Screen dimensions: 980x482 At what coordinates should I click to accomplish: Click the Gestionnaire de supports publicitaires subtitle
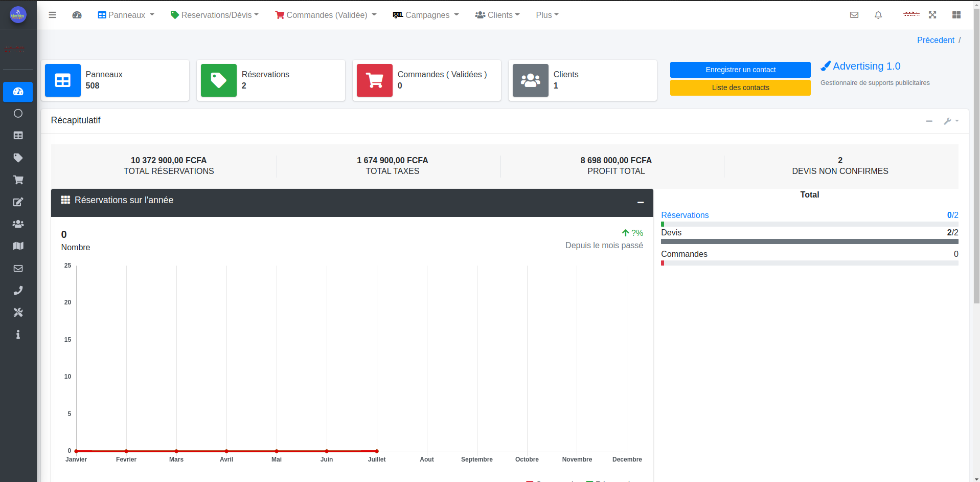coord(875,83)
